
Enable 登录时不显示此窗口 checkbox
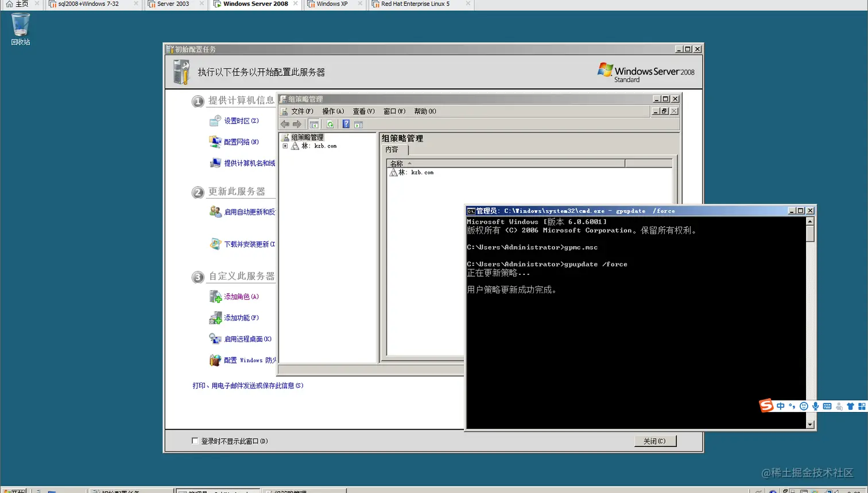click(195, 441)
